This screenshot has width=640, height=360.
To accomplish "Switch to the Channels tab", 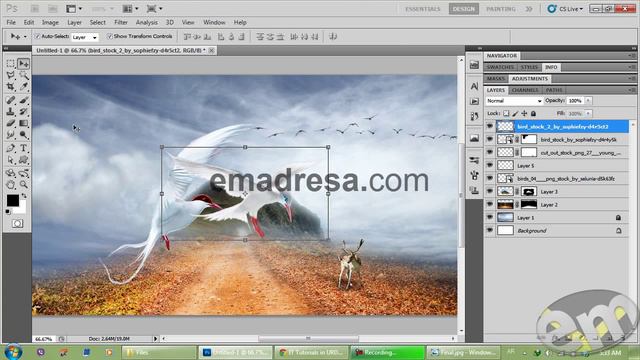I will click(525, 90).
